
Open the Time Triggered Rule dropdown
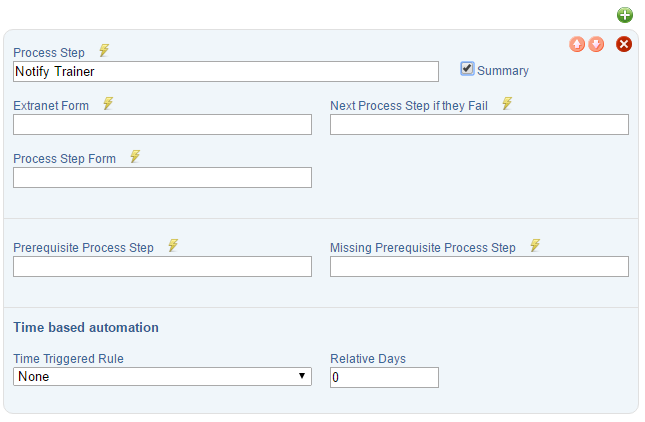(162, 376)
